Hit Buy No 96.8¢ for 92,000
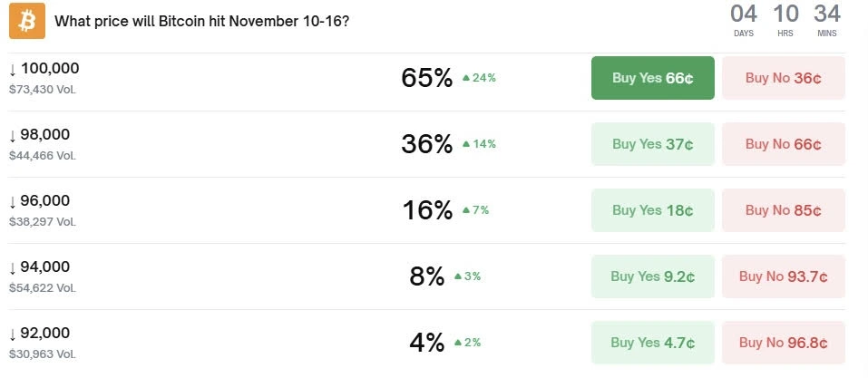 pos(784,343)
